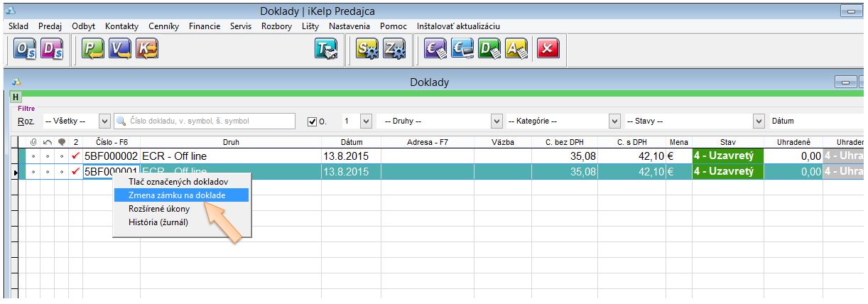Open the '-- Kategórie --' filter dropdown
868x304 pixels.
click(615, 121)
